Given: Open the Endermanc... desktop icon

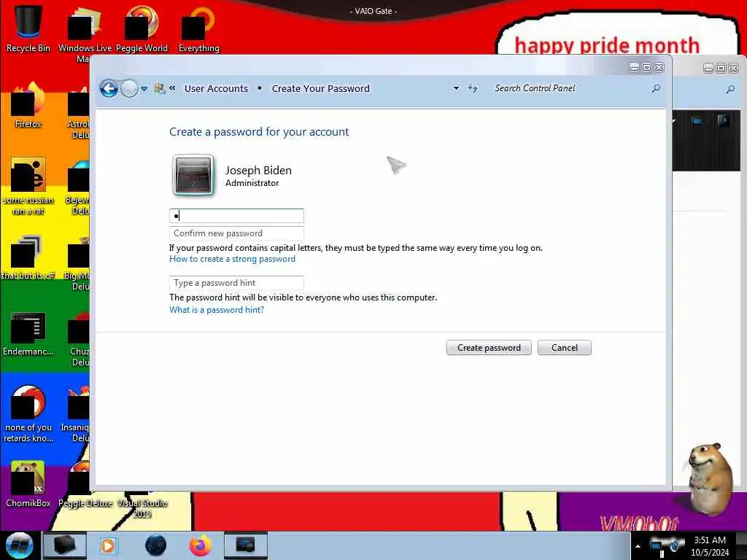Looking at the screenshot, I should (x=28, y=333).
